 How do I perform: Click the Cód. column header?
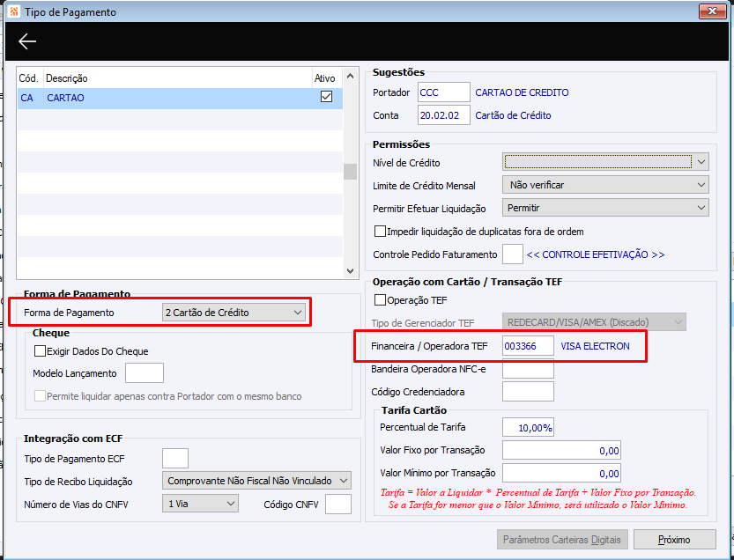[30, 78]
